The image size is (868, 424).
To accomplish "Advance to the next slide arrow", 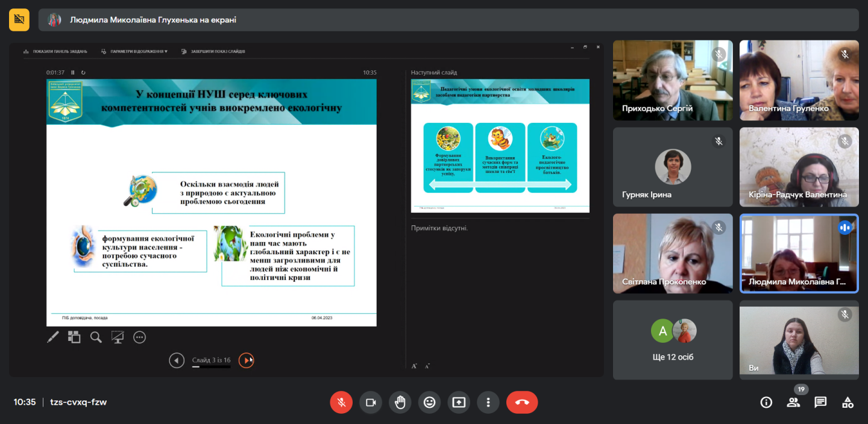I will click(x=247, y=361).
